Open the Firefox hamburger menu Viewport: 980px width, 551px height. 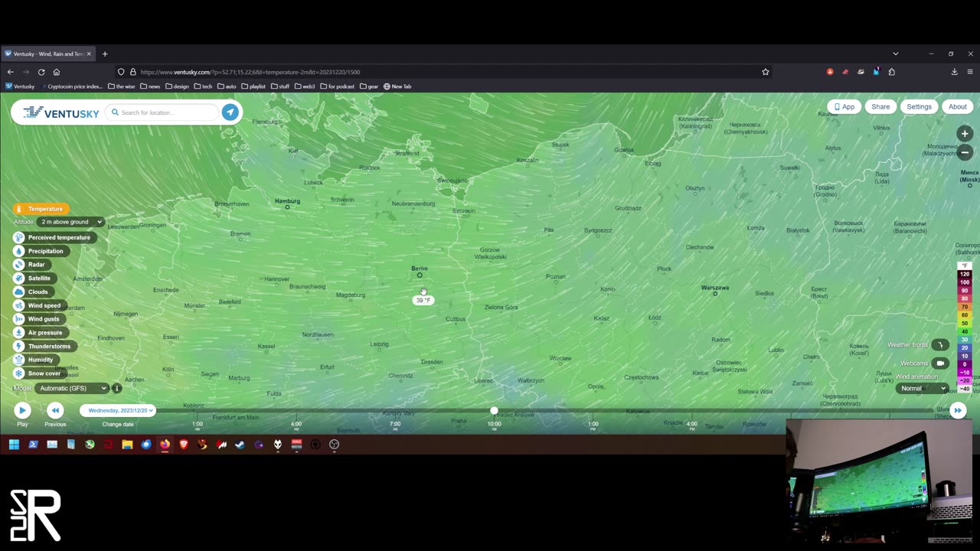pos(970,72)
